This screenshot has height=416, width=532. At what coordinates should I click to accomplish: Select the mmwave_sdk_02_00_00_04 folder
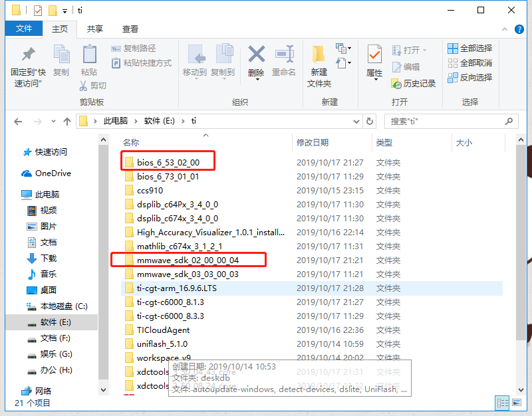[x=188, y=260]
